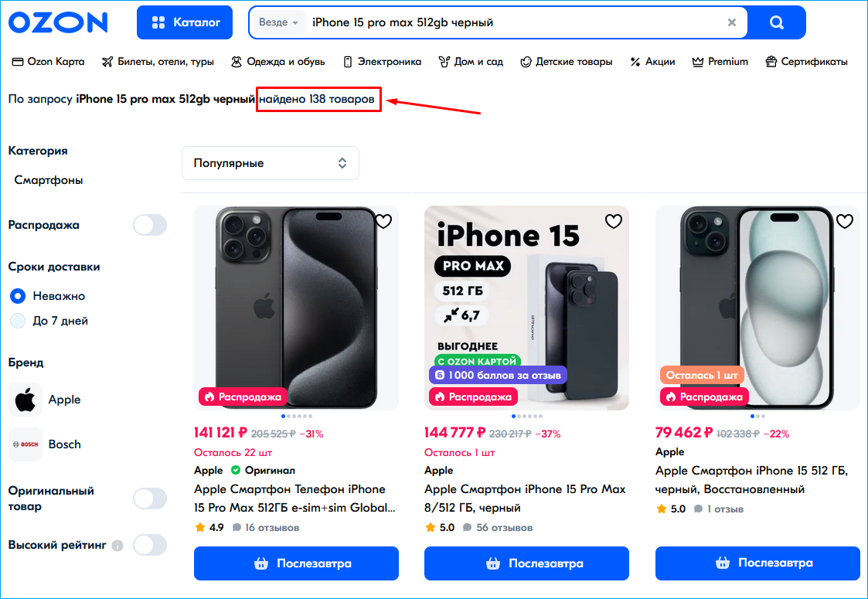This screenshot has height=599, width=868.
Task: Expand the Везде search scope dropdown
Action: click(x=278, y=22)
